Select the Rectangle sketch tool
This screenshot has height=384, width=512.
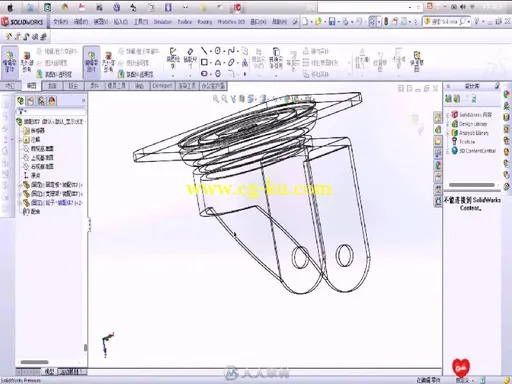point(204,62)
